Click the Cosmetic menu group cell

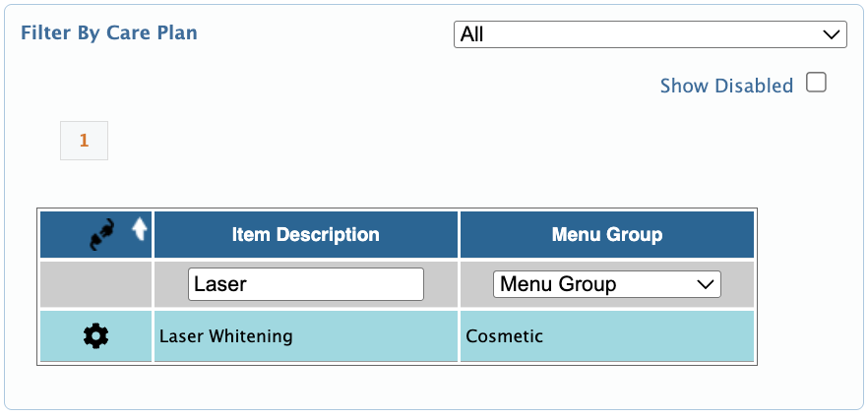pyautogui.click(x=606, y=336)
